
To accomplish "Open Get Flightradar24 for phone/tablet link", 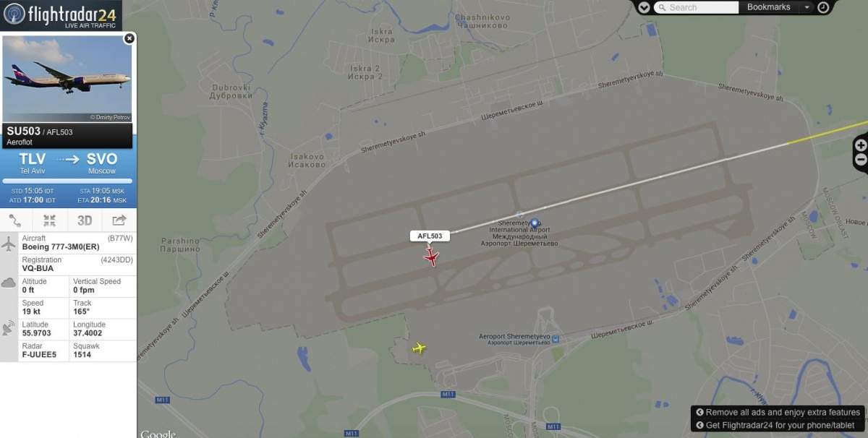I will click(775, 425).
